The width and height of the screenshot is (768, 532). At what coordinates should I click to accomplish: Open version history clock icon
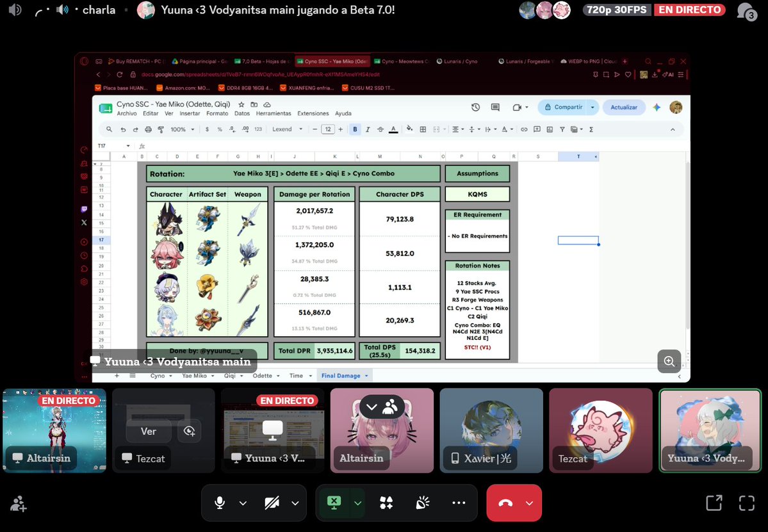(x=475, y=107)
